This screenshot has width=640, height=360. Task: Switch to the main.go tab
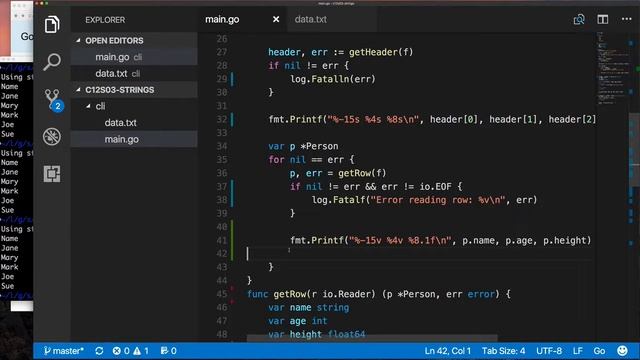[x=222, y=19]
